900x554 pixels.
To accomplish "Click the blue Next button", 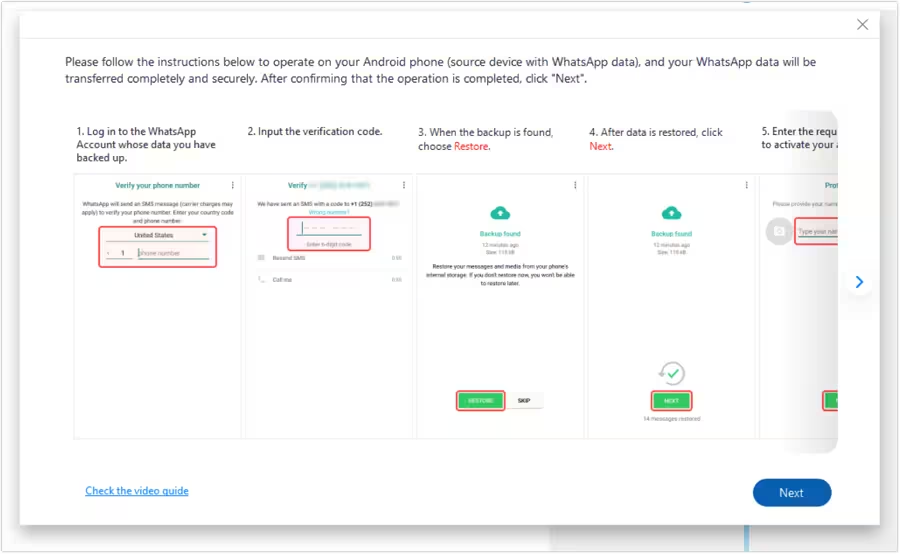I will coord(791,492).
